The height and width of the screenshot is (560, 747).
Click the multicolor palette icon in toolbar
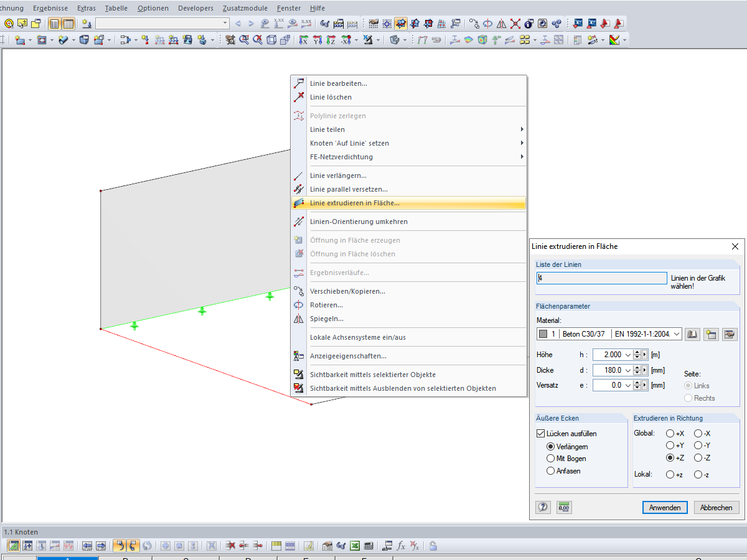(614, 40)
